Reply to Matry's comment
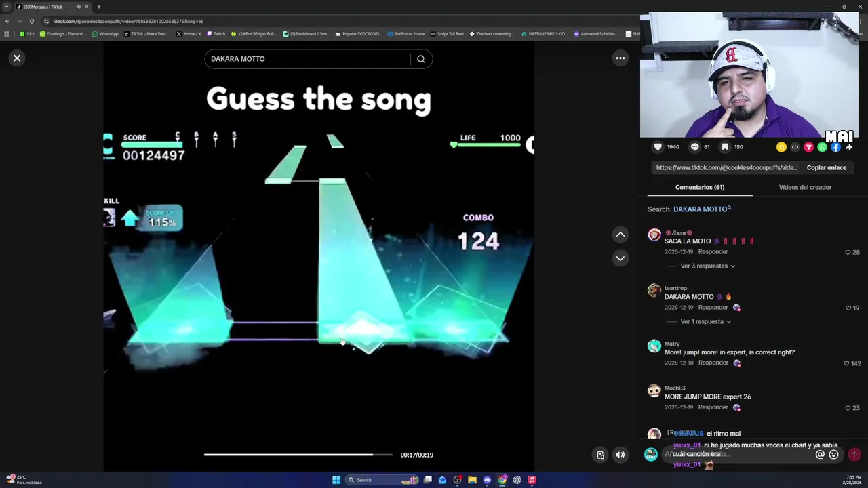 [713, 363]
